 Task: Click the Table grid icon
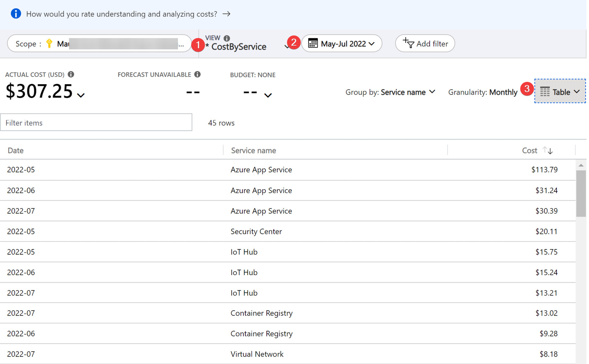tap(545, 92)
